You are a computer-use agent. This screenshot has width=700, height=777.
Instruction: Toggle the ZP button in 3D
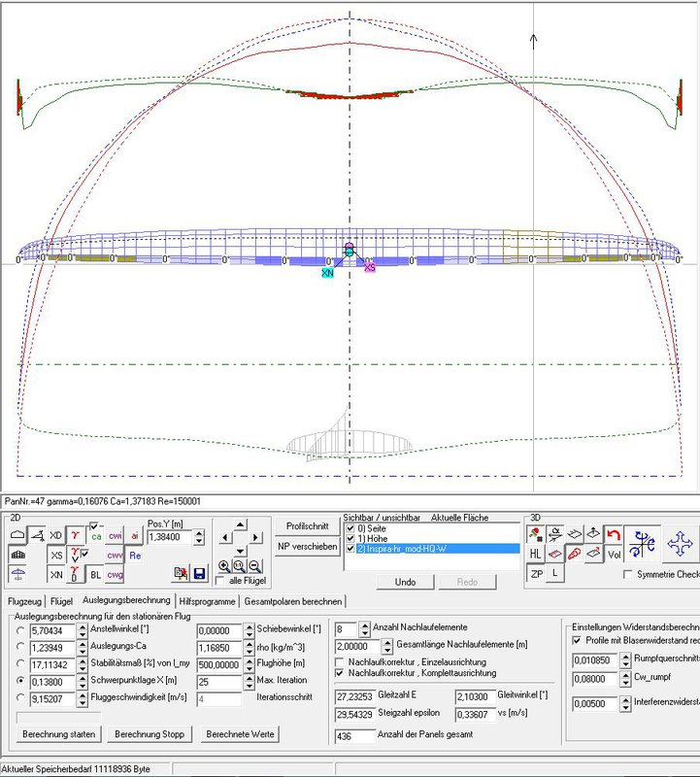pyautogui.click(x=536, y=574)
